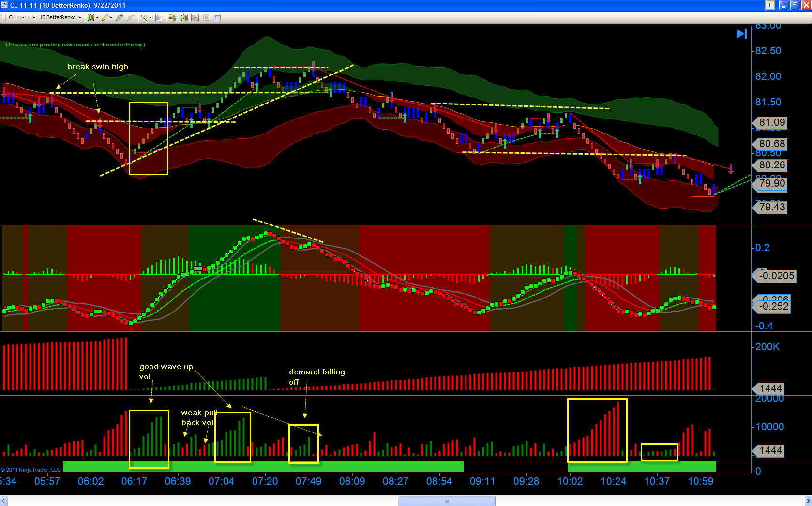Screen dimensions: 812x506
Task: Open the chart style dropdown arrow
Action: [x=97, y=18]
